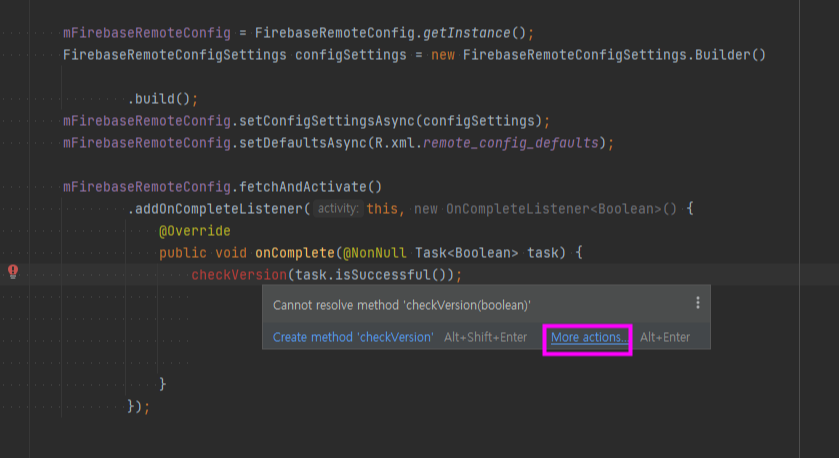Click the closing '});' line
This screenshot has width=839, height=458.
139,407
